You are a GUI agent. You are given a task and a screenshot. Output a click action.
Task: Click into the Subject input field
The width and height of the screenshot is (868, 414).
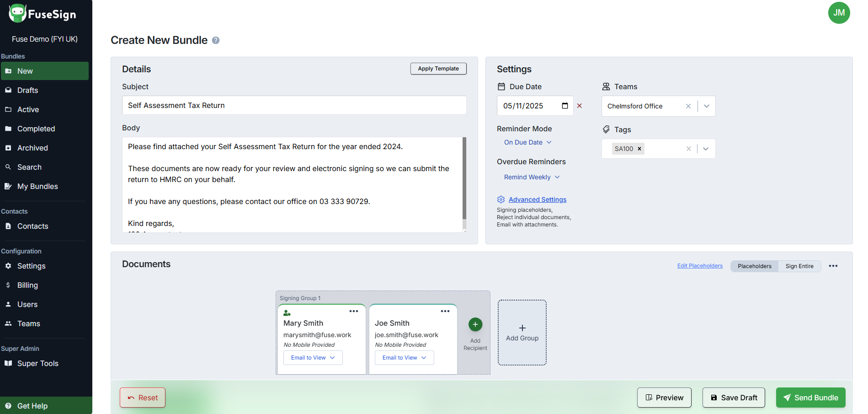click(x=294, y=105)
